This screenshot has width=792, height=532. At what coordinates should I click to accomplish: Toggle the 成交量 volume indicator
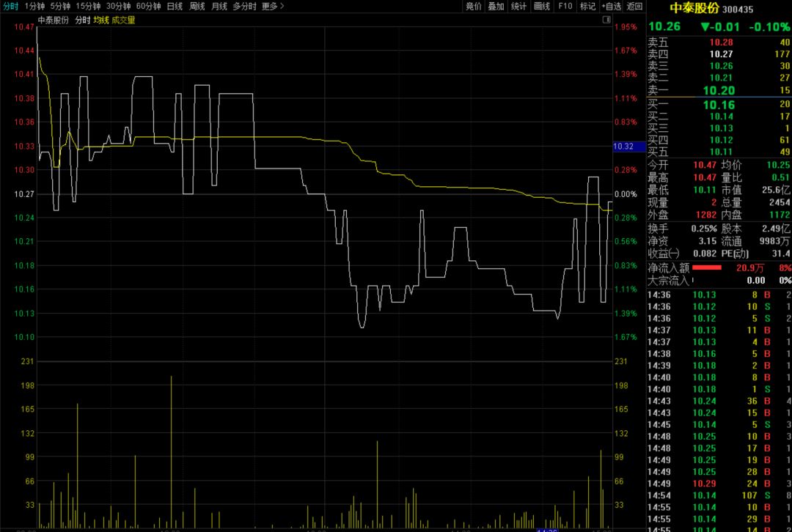click(123, 21)
